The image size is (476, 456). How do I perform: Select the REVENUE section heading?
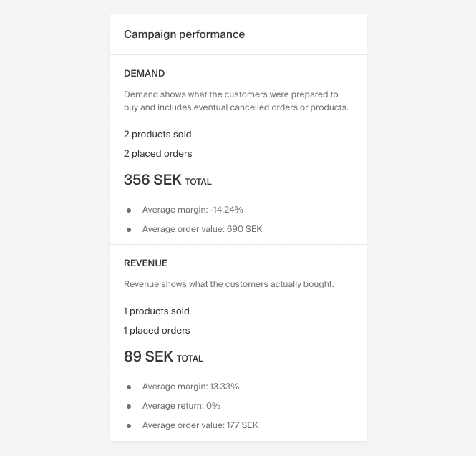pos(145,263)
